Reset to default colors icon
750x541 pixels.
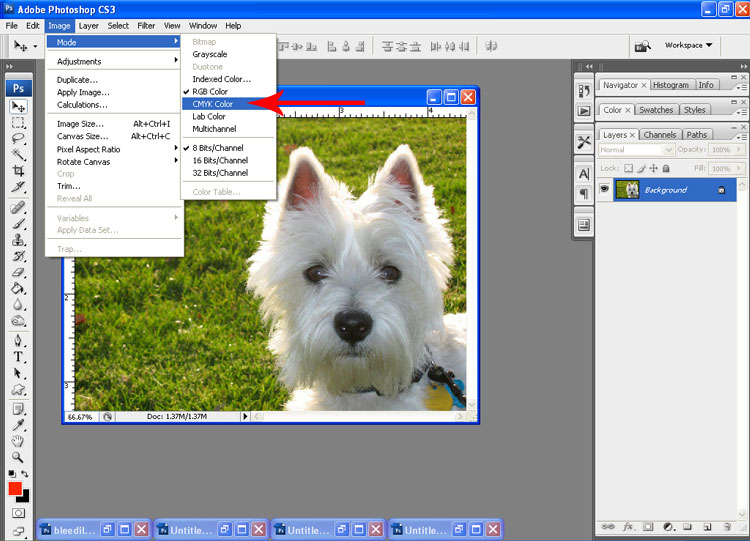[12, 474]
